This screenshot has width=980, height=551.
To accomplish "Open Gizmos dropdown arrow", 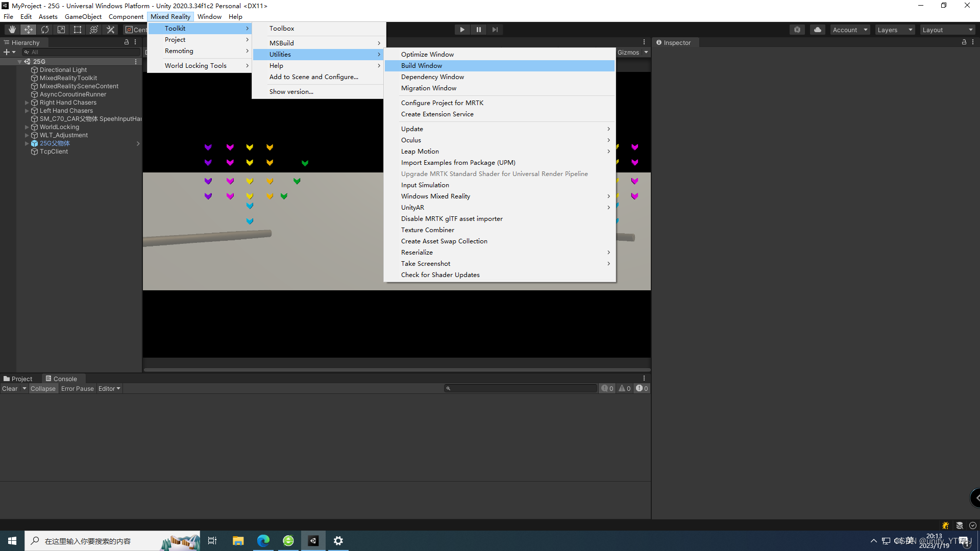I will pyautogui.click(x=646, y=53).
